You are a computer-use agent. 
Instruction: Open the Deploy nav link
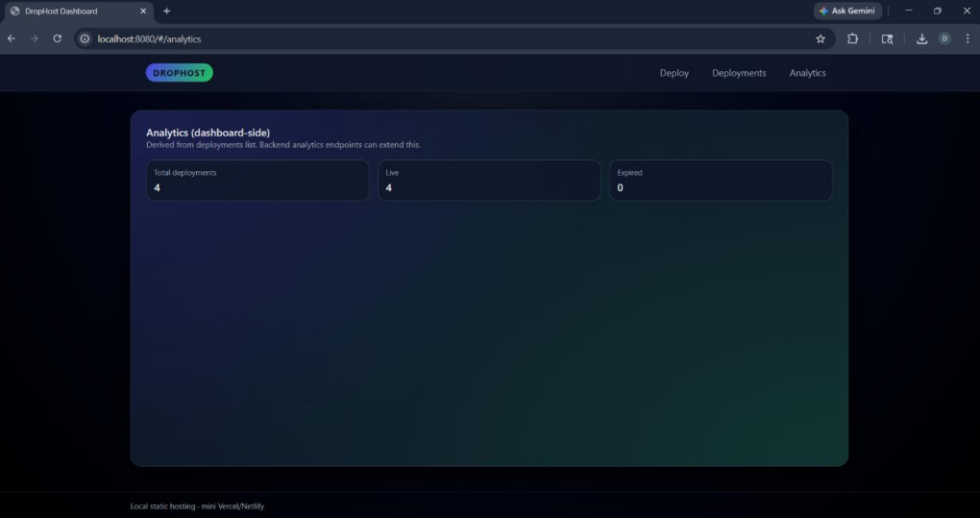pos(674,73)
